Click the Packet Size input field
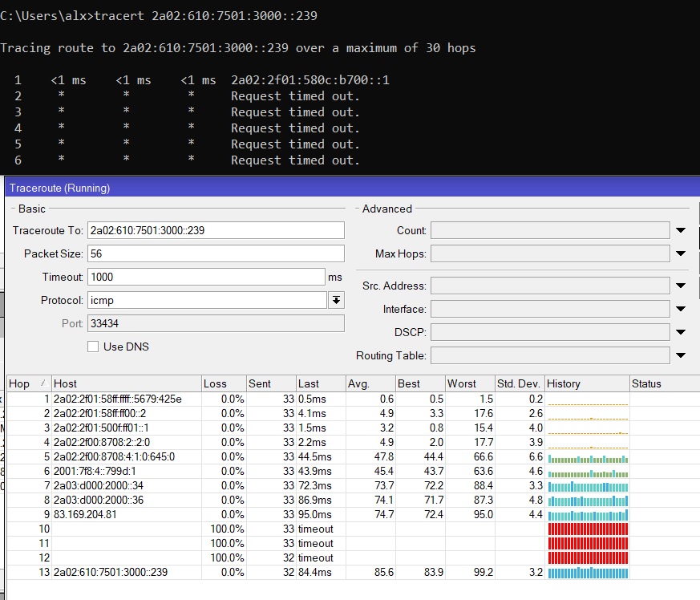Screen dimensions: 700x600 [x=216, y=253]
